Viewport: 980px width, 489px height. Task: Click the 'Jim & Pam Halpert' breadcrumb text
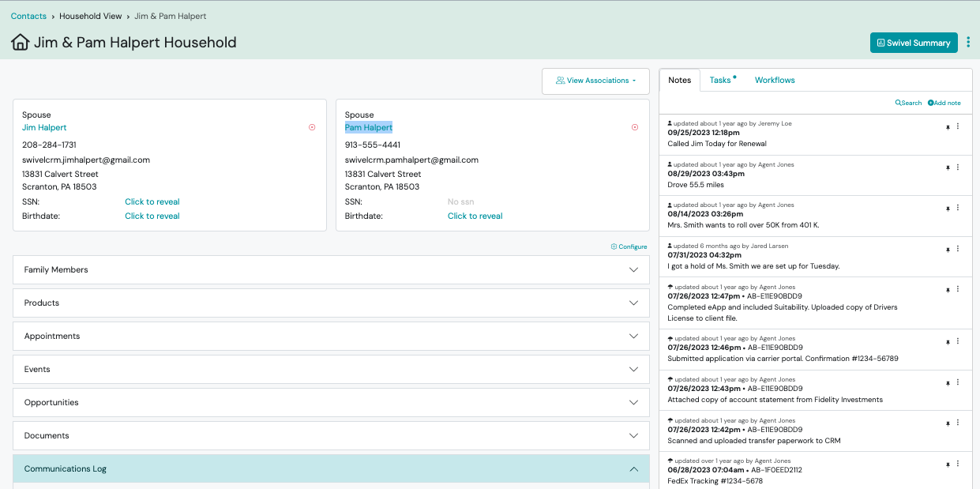click(170, 16)
